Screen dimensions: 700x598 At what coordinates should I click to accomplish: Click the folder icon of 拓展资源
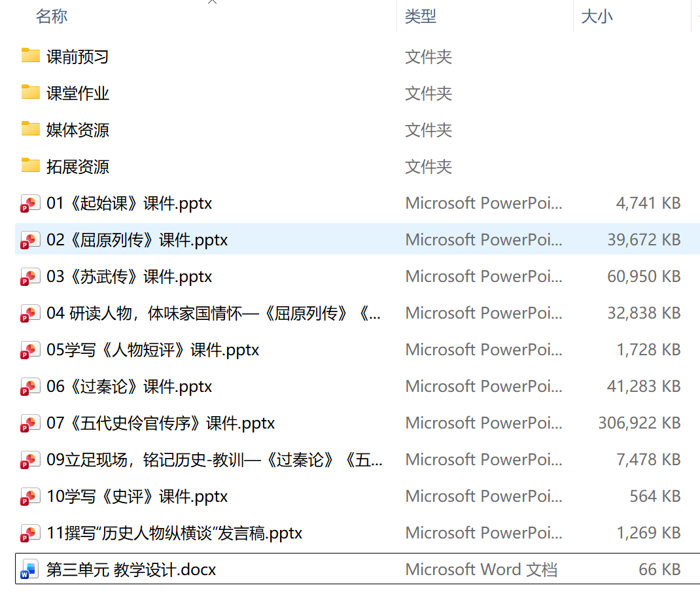(x=30, y=167)
